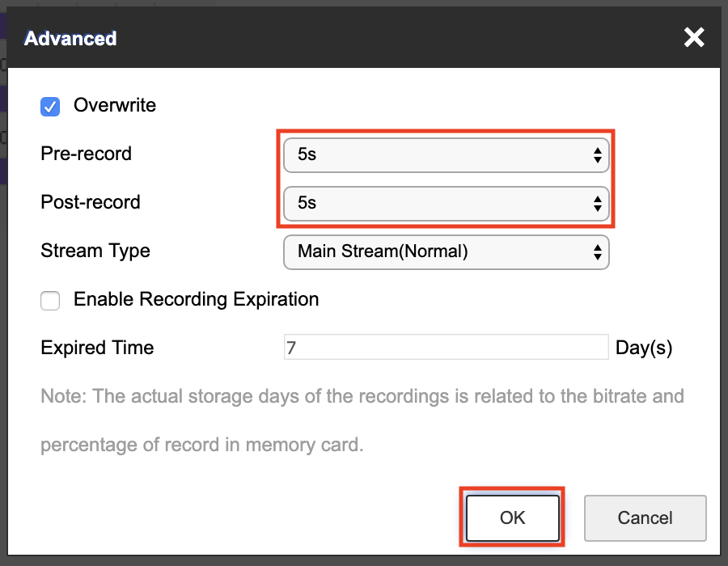Click the Advanced dialog title
Screen dimensions: 728x566
(70, 38)
